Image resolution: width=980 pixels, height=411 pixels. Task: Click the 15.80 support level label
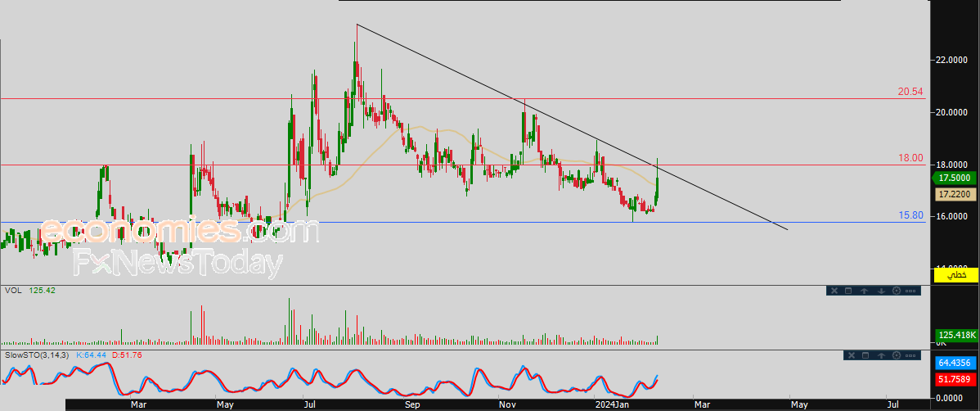[910, 215]
